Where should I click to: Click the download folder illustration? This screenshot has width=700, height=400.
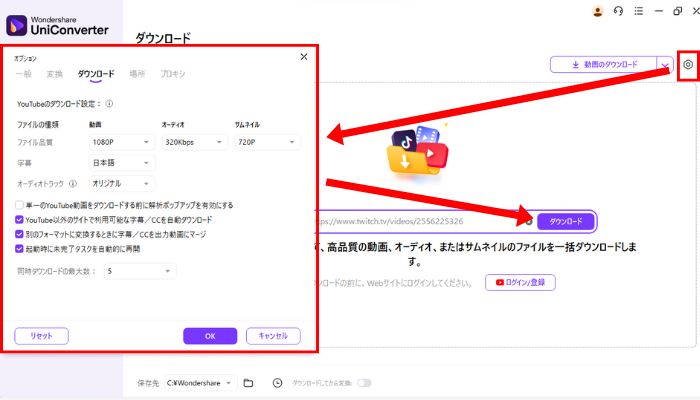point(417,152)
